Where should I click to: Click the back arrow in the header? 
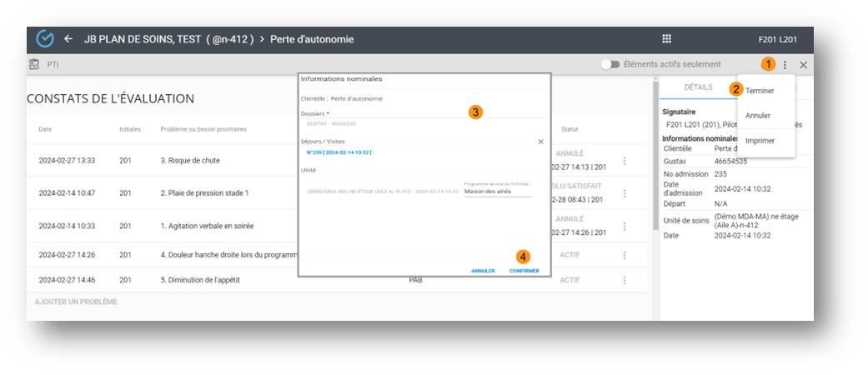click(68, 39)
